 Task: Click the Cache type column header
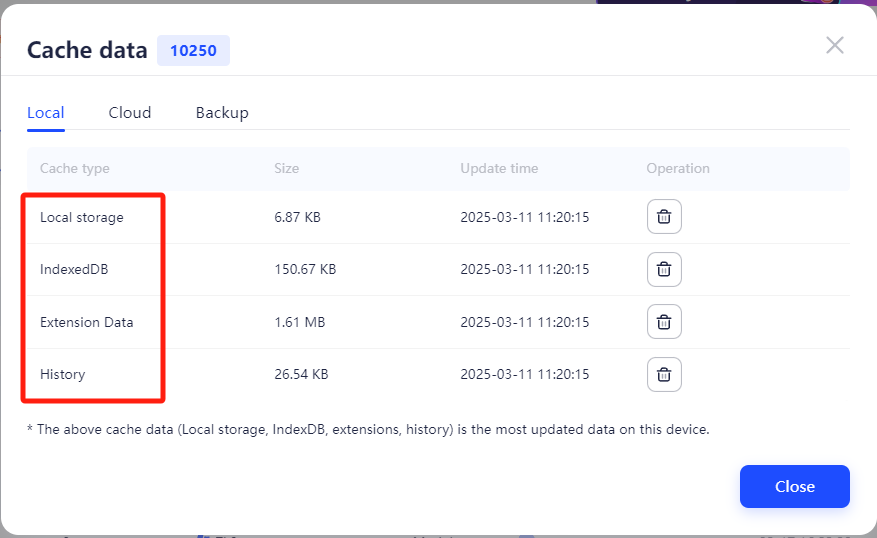(x=75, y=168)
